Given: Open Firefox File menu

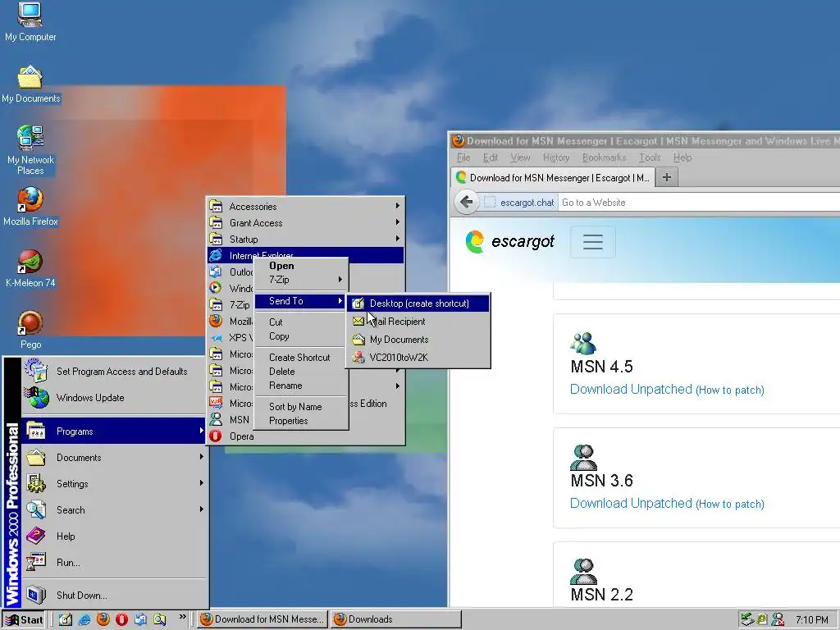Looking at the screenshot, I should point(463,157).
